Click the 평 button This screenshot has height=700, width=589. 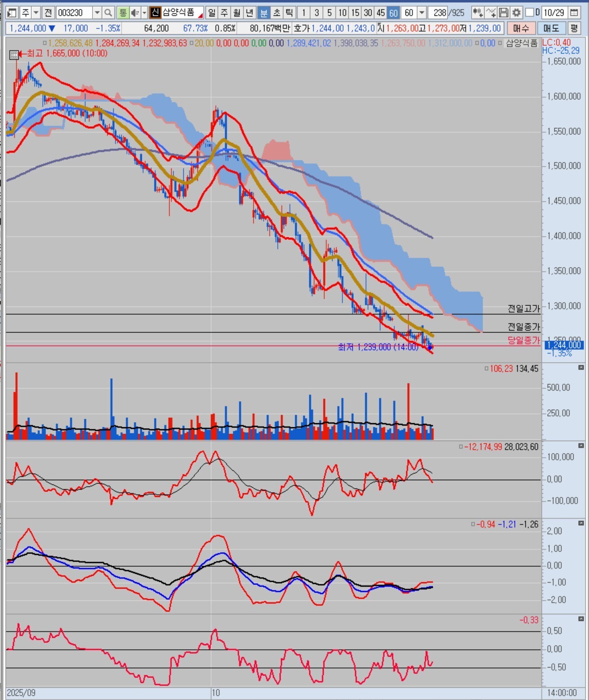point(574,28)
